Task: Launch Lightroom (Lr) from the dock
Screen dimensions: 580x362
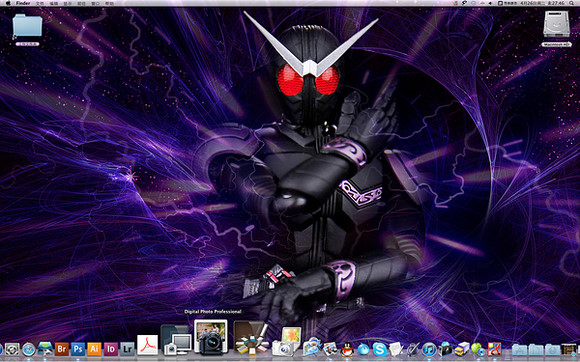Action: (x=127, y=349)
